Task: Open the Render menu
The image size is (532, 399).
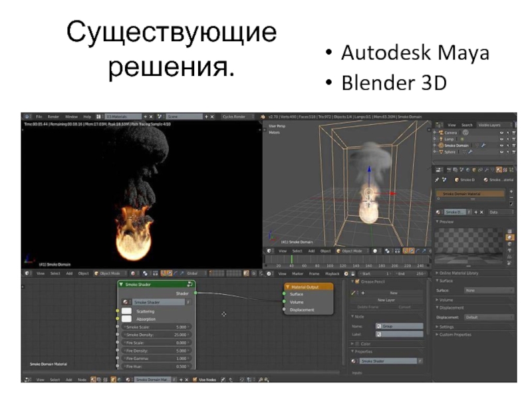Action: 53,116
